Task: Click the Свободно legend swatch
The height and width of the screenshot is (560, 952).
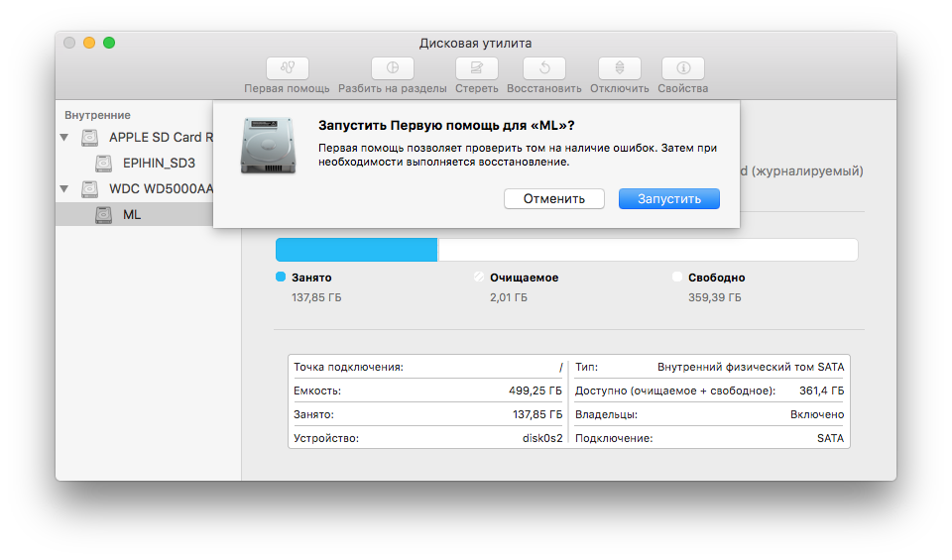Action: [x=677, y=277]
